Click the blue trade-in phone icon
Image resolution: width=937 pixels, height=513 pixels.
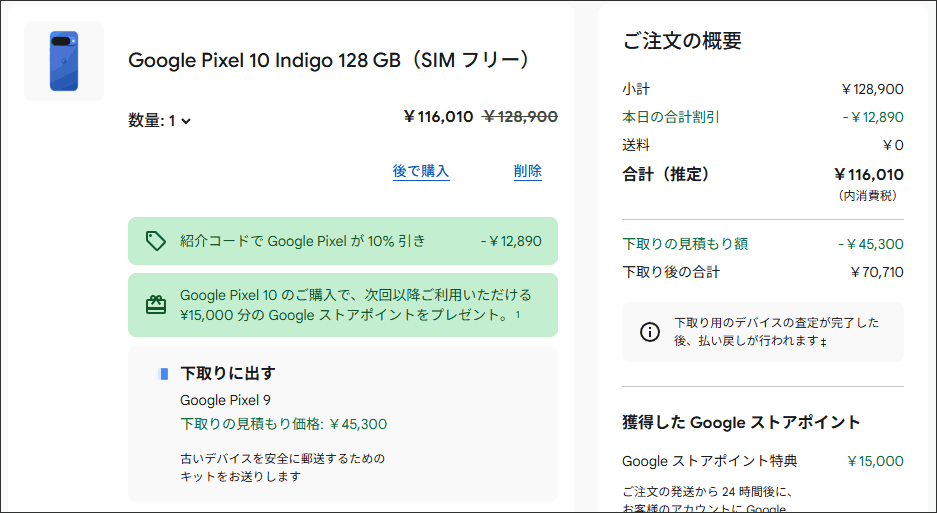pos(164,374)
